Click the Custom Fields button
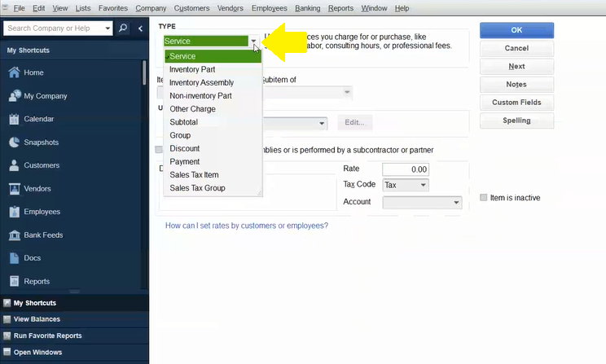Screen dimensions: 606x364 [516, 103]
